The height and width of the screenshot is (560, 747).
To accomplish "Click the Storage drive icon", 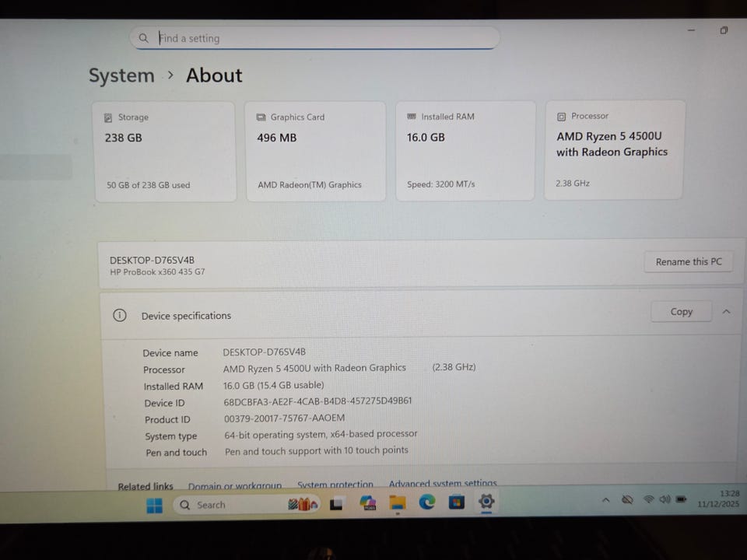I will pos(108,117).
